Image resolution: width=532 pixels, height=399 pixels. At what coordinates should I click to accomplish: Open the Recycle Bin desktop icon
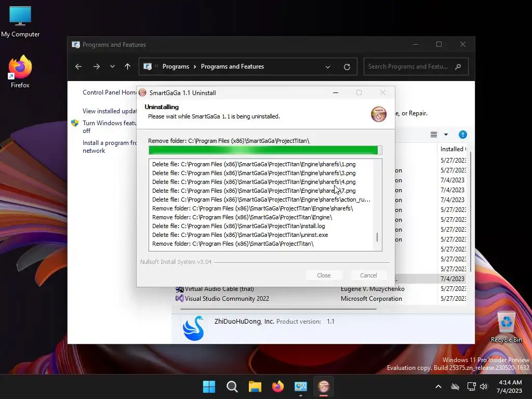506,327
